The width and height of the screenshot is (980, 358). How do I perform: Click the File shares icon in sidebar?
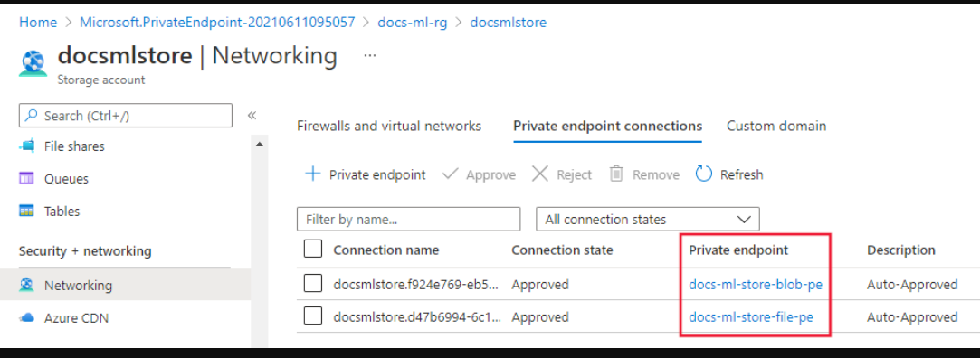pyautogui.click(x=27, y=146)
